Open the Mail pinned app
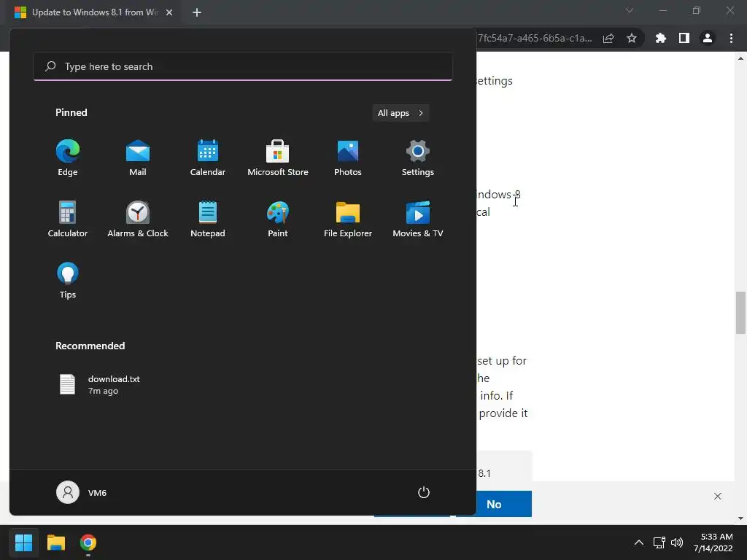Viewport: 747px width, 560px height. pyautogui.click(x=138, y=158)
